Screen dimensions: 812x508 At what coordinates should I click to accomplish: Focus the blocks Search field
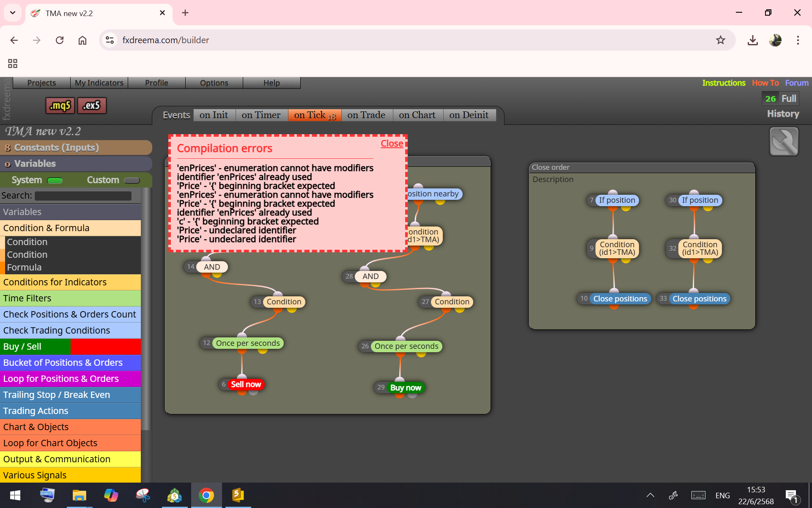click(83, 196)
